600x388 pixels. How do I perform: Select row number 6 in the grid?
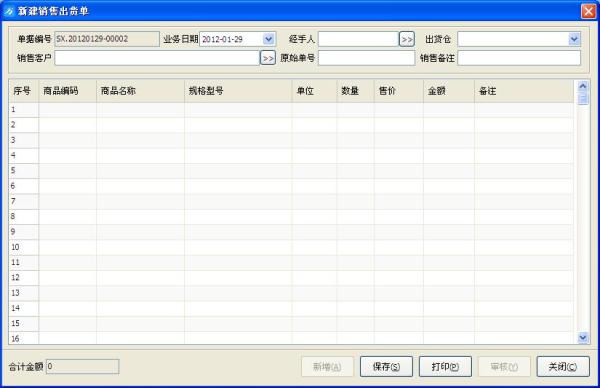(x=24, y=186)
